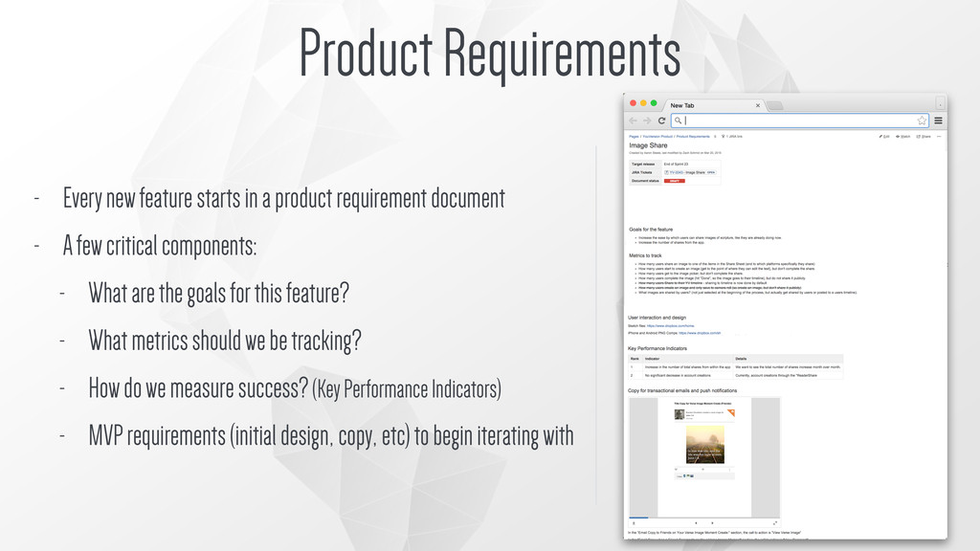980x551 pixels.
Task: Click the 'Copy for transactional emails' heading
Action: (681, 390)
